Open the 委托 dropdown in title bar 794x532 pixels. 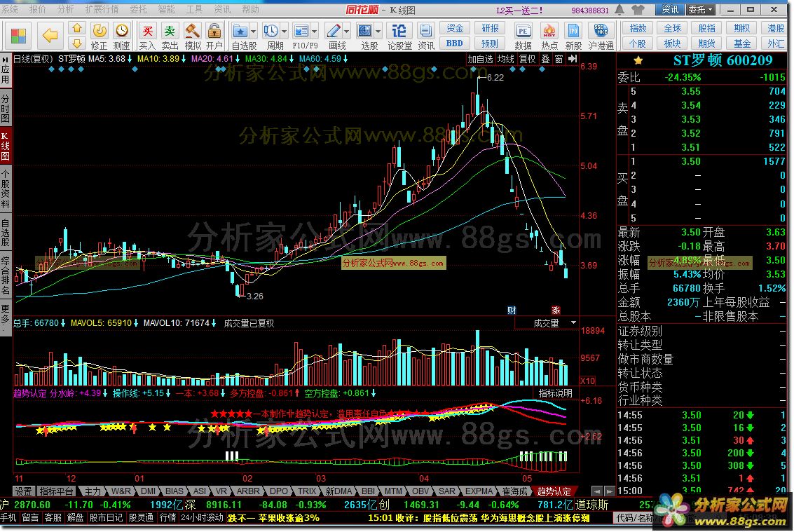tap(701, 10)
